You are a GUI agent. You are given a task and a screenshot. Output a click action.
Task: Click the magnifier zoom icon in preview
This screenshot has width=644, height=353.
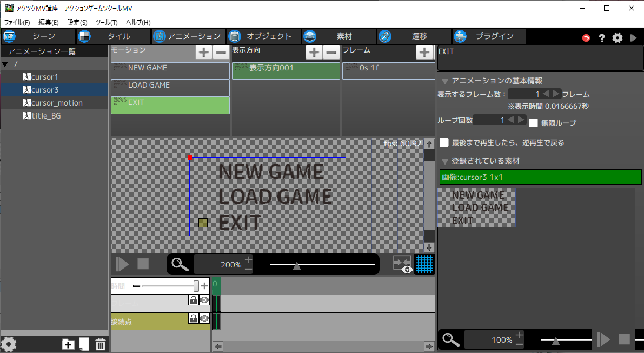pyautogui.click(x=180, y=264)
